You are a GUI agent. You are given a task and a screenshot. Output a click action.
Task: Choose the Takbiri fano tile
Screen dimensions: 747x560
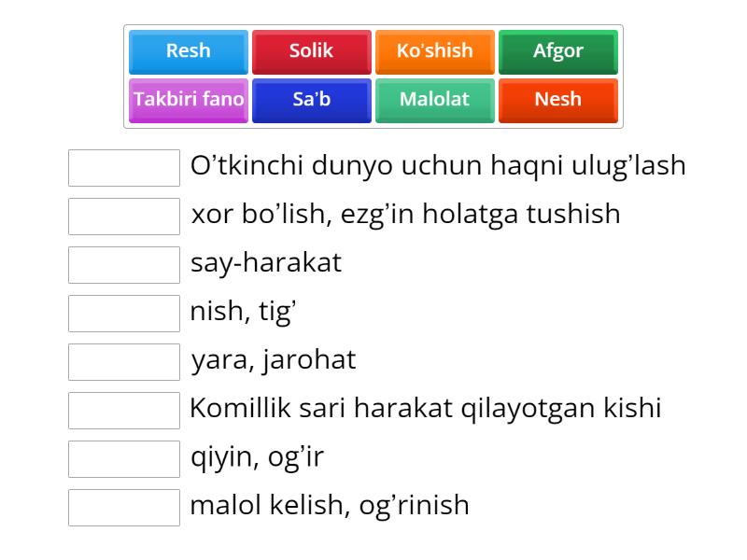(x=187, y=99)
